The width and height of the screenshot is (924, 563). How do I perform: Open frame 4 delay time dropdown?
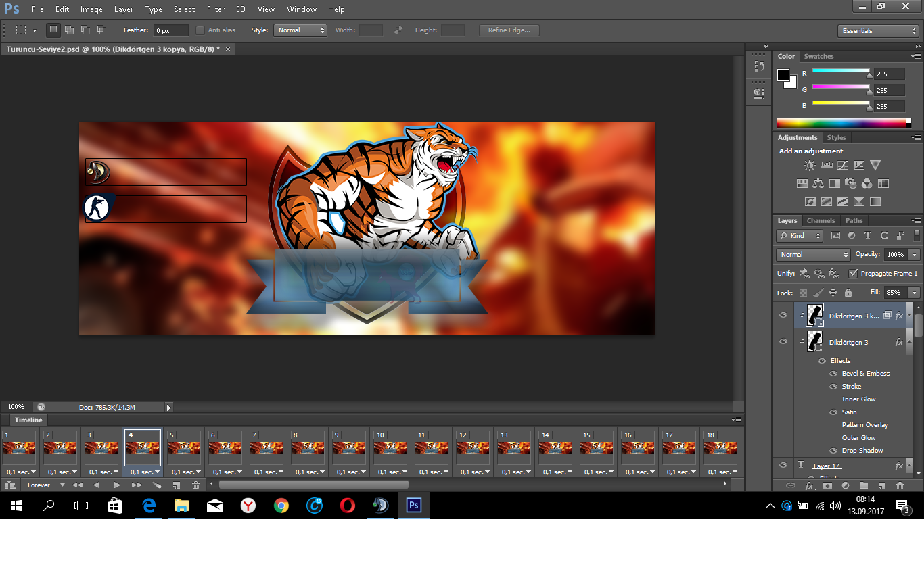point(143,472)
